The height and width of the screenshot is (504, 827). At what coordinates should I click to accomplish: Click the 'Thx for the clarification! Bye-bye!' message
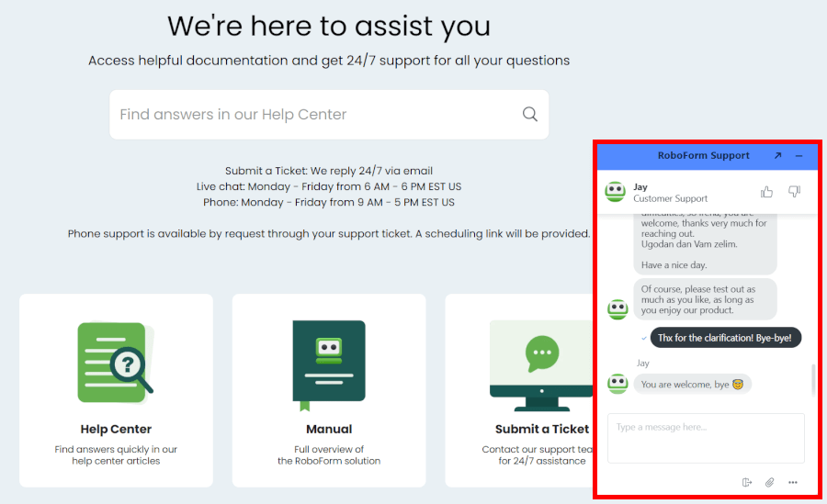coord(725,338)
